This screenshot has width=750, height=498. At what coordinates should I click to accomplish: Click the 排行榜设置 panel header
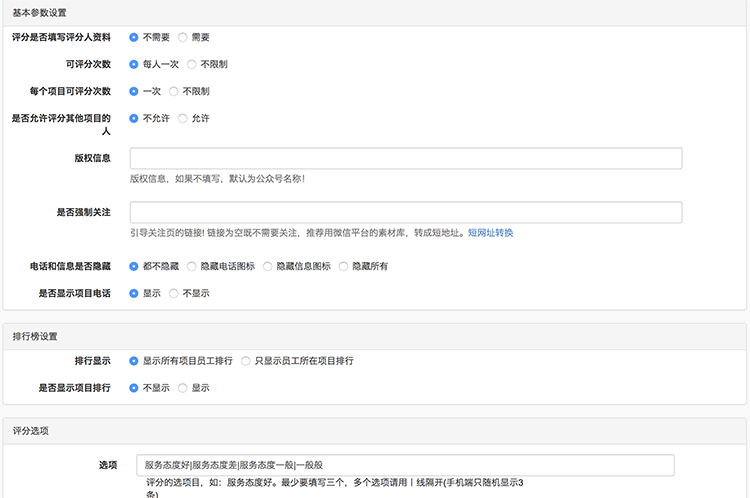[375, 336]
